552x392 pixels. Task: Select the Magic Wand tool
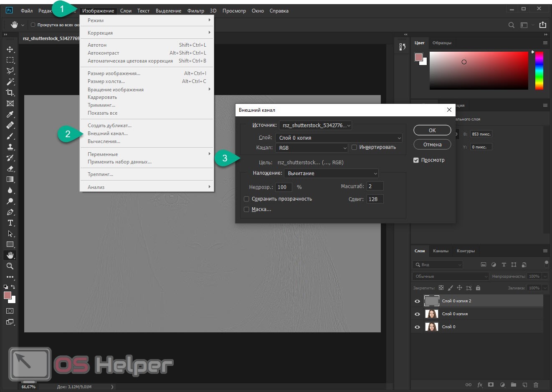click(x=10, y=82)
